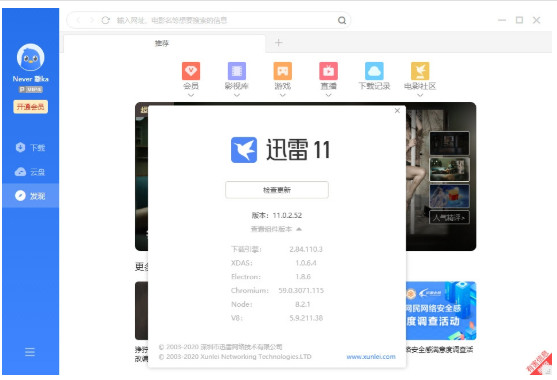Screen dimensions: 557x380
Task: Click the browser forward arrow
Action: 92,20
